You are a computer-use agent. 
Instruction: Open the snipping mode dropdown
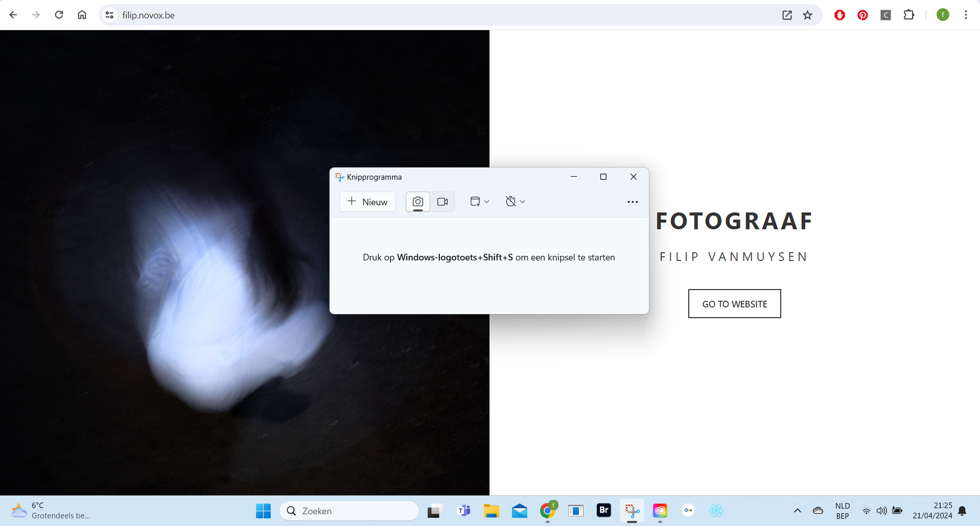point(479,202)
